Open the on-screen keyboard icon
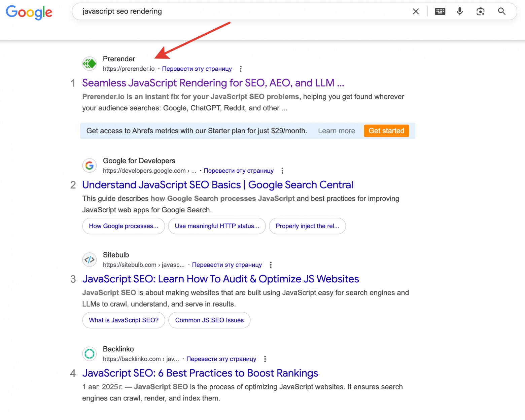Screen dimensions: 525x420 point(440,11)
